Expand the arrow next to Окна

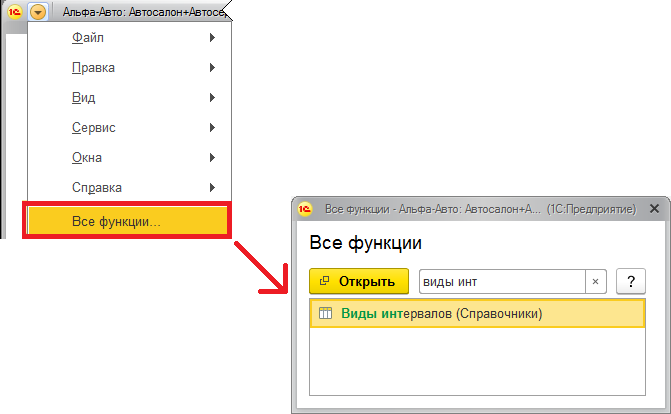[212, 158]
